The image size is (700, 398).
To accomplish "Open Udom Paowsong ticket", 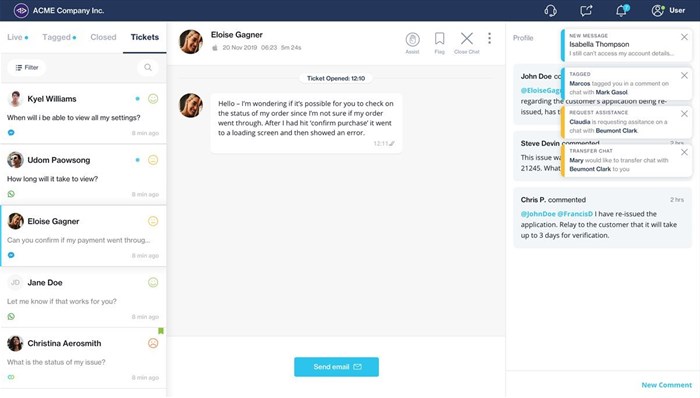I will 83,175.
